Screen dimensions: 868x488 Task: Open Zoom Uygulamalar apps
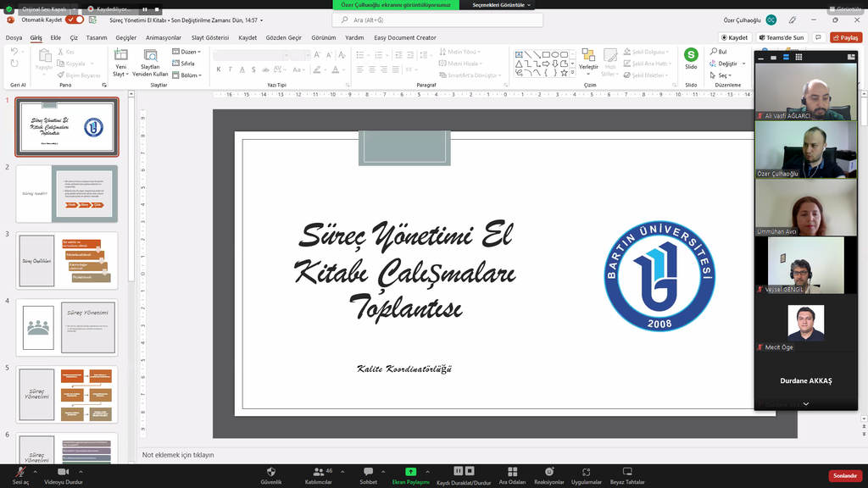[587, 476]
